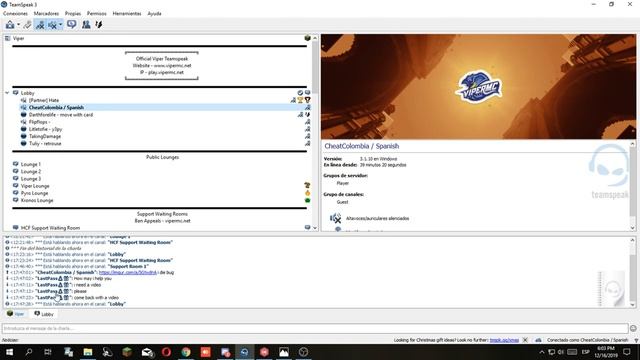Click the connection status cloud icon
The image size is (640, 360).
coord(538,340)
